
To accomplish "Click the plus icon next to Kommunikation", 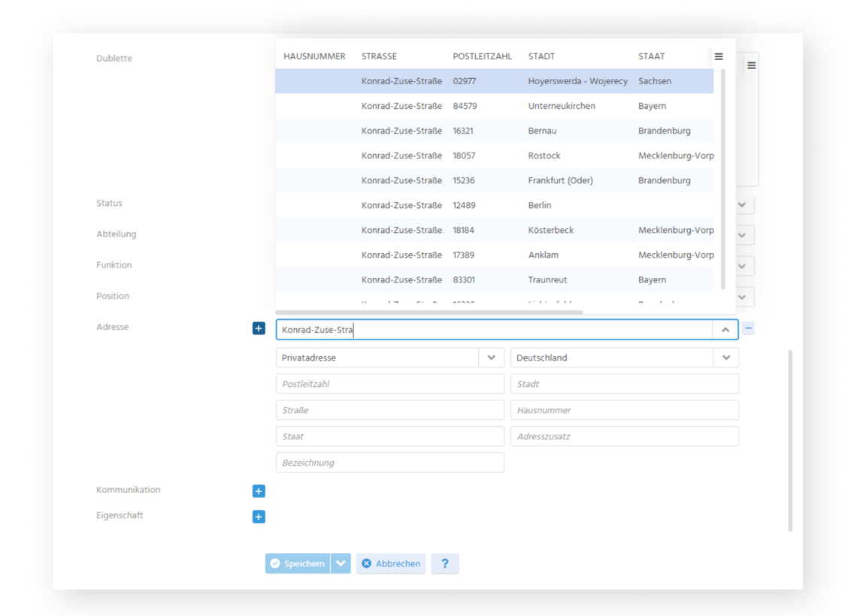I will point(259,491).
